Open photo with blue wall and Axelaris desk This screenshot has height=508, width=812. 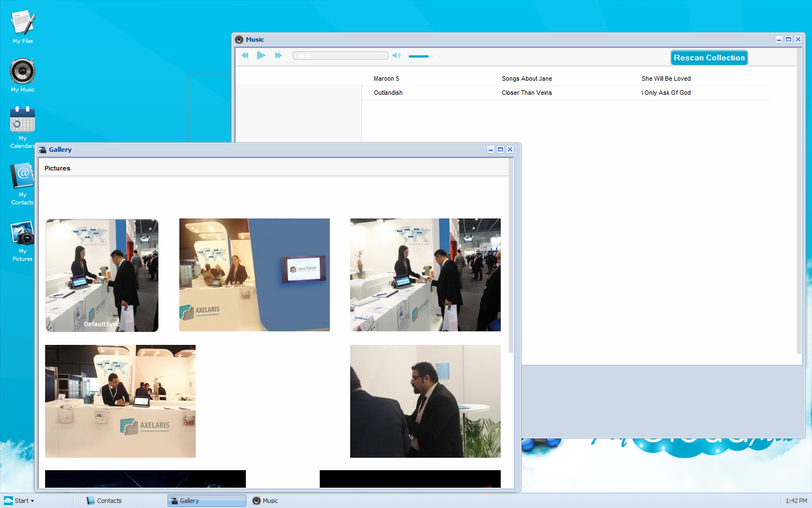254,275
